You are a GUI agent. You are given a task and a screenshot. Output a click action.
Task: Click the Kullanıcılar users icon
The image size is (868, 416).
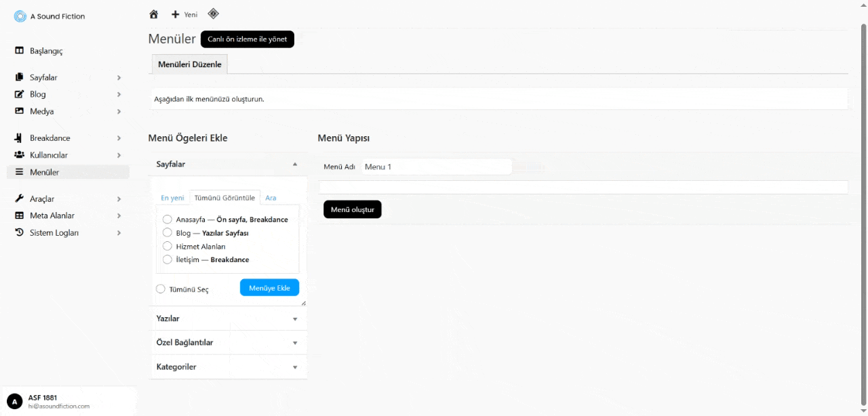click(20, 155)
